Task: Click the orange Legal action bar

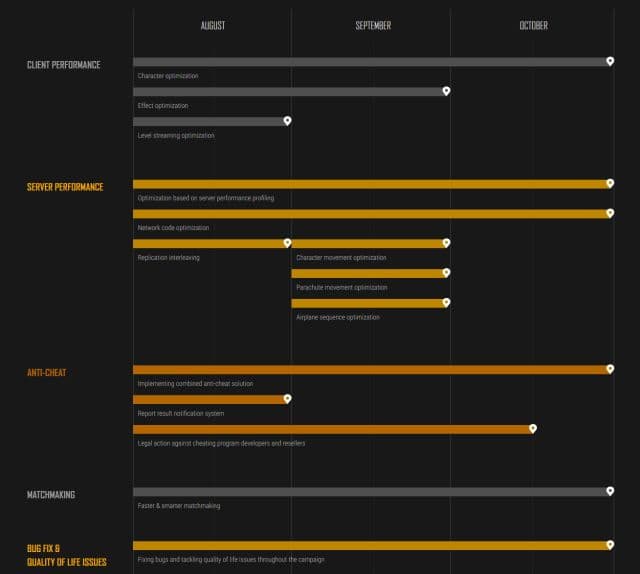Action: (x=331, y=429)
